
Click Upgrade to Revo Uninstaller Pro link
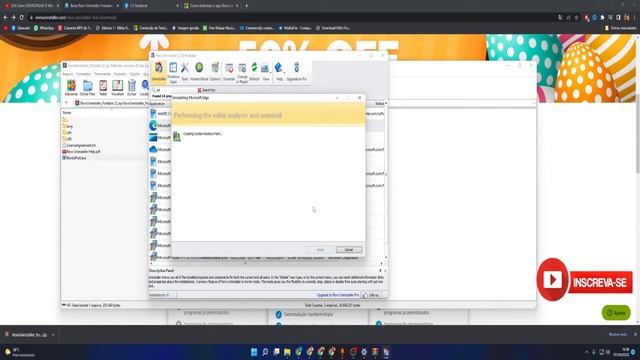click(338, 295)
